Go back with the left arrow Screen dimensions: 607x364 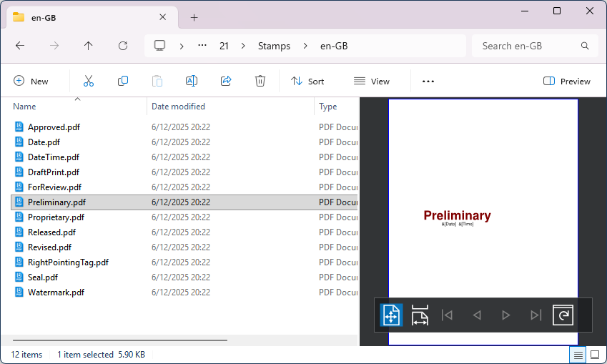click(20, 46)
